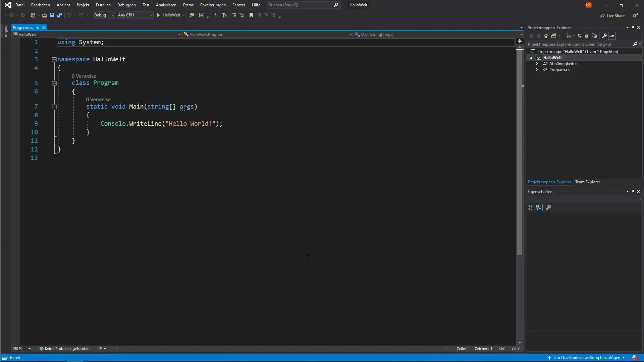Open the Erweiterungen menu
Image resolution: width=644 pixels, height=362 pixels.
(213, 5)
